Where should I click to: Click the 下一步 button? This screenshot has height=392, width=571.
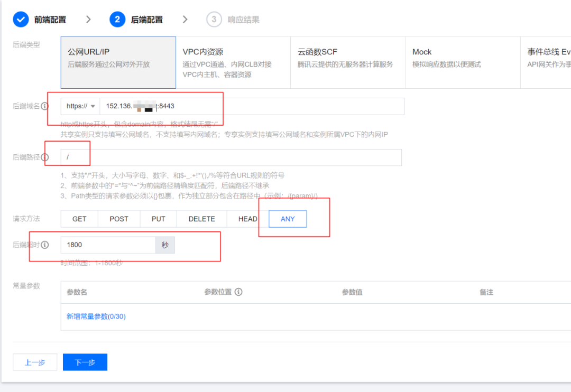[85, 362]
